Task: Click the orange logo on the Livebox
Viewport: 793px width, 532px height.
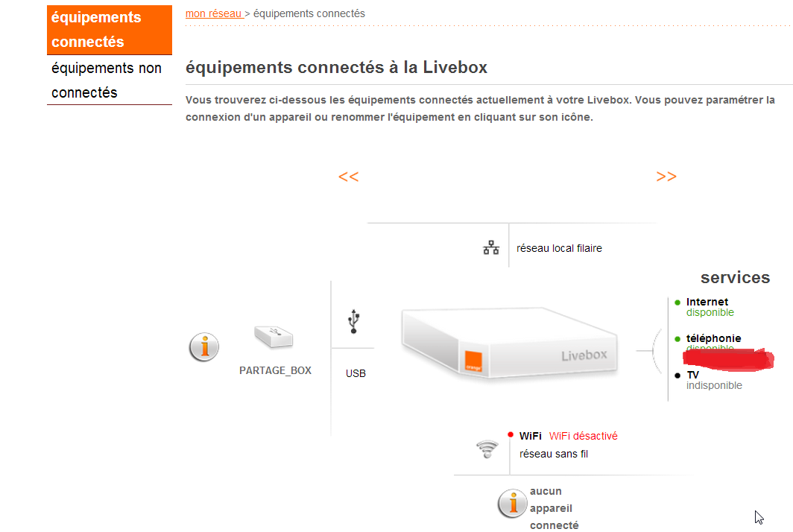Action: tap(473, 362)
